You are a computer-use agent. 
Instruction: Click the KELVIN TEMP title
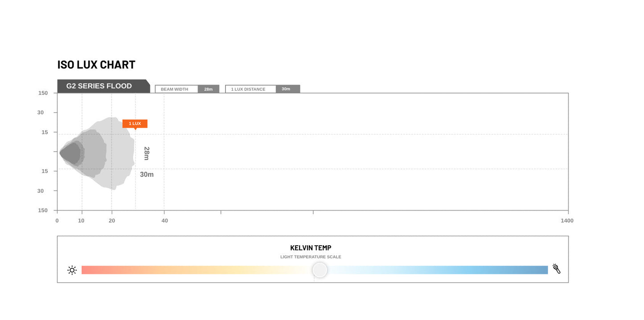coord(311,248)
